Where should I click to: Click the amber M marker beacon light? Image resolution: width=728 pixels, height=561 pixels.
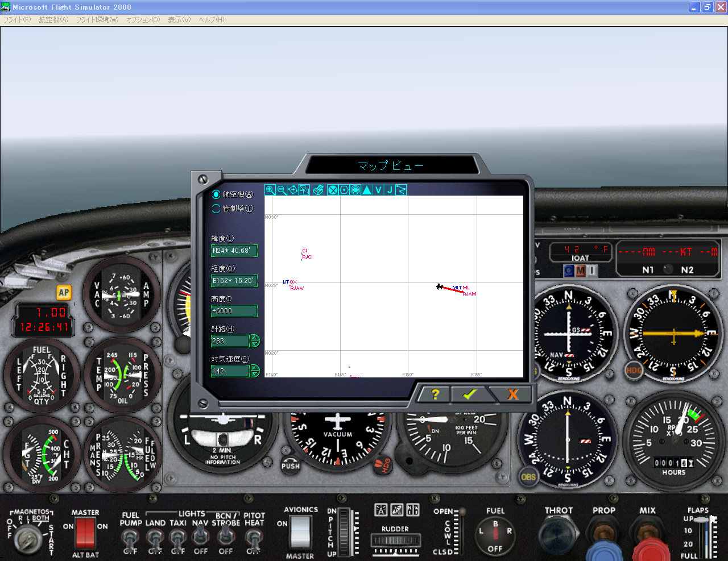coord(580,271)
